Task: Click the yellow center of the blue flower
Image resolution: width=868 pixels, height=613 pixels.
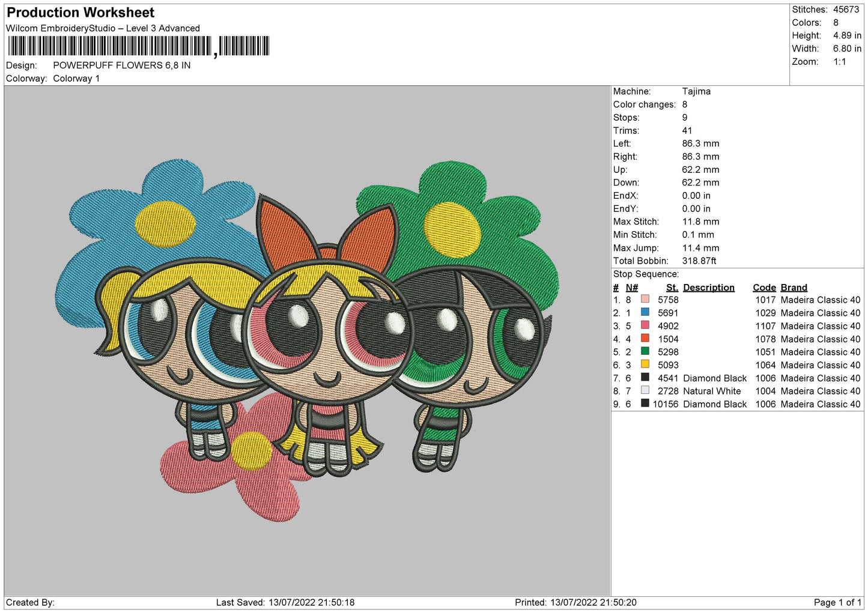Action: 165,225
